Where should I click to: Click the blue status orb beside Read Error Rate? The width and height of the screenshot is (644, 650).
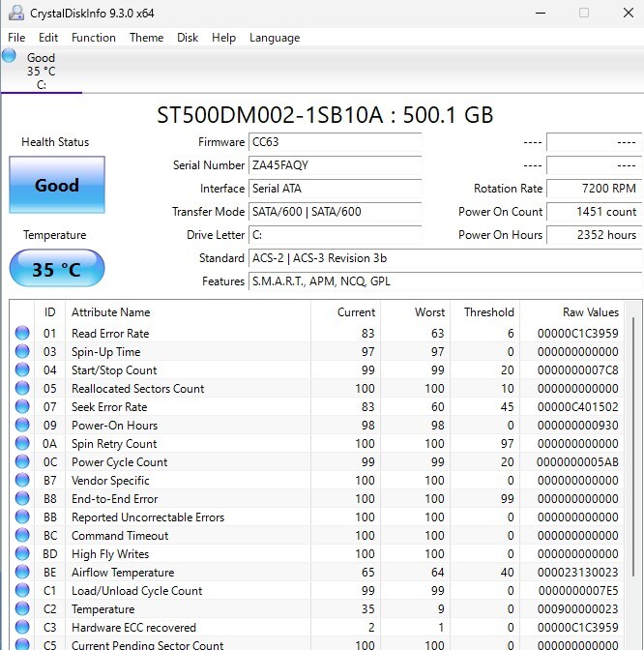[x=22, y=334]
